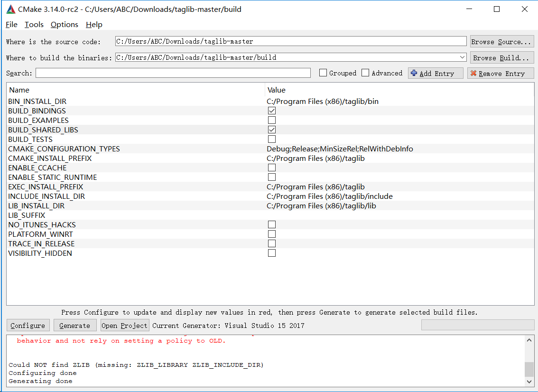
Task: Open the Tools menu
Action: click(33, 24)
